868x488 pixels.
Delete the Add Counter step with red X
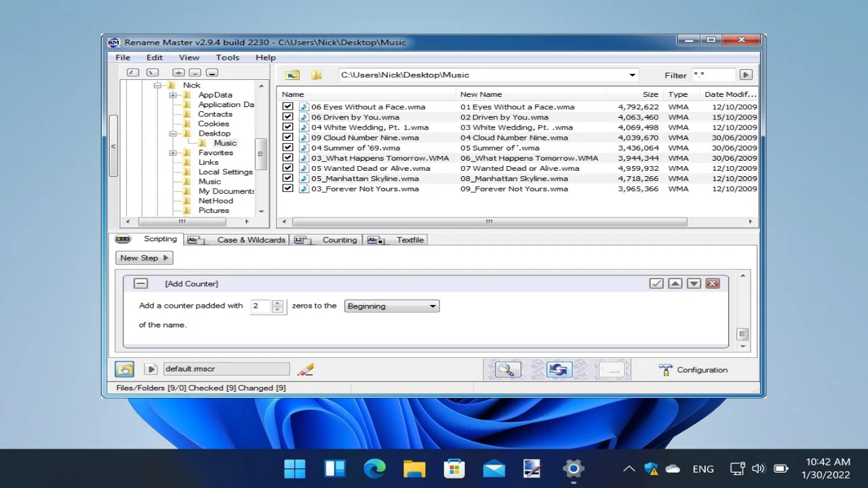[712, 283]
